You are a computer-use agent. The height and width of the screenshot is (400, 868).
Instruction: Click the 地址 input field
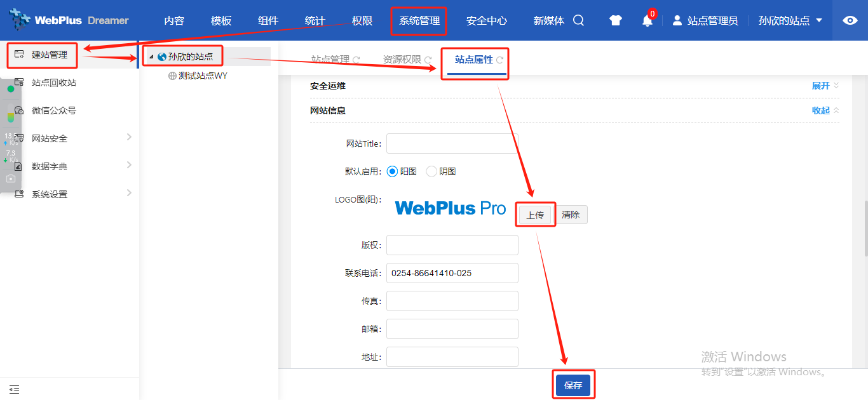[452, 357]
